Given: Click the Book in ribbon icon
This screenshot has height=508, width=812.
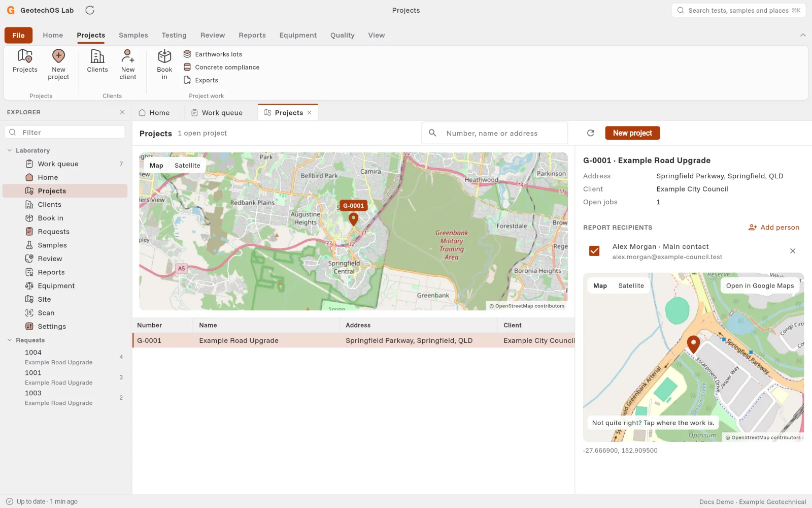Looking at the screenshot, I should [164, 65].
